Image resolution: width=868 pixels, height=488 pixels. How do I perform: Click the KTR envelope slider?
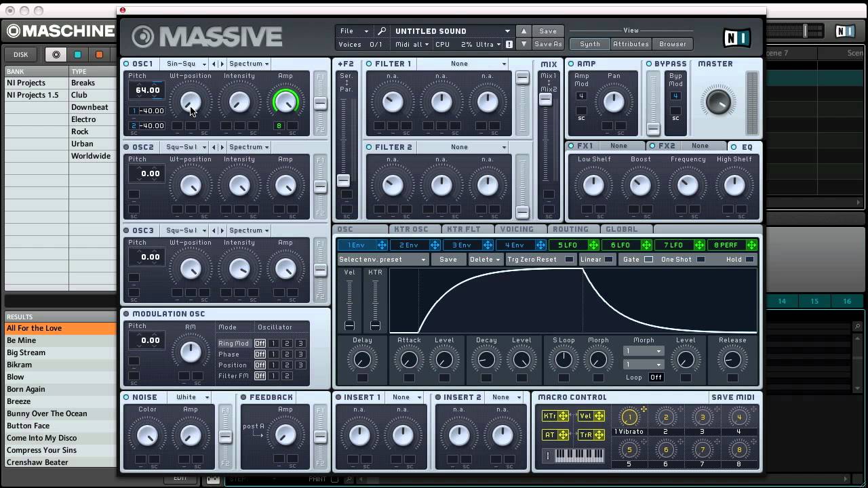(x=375, y=304)
